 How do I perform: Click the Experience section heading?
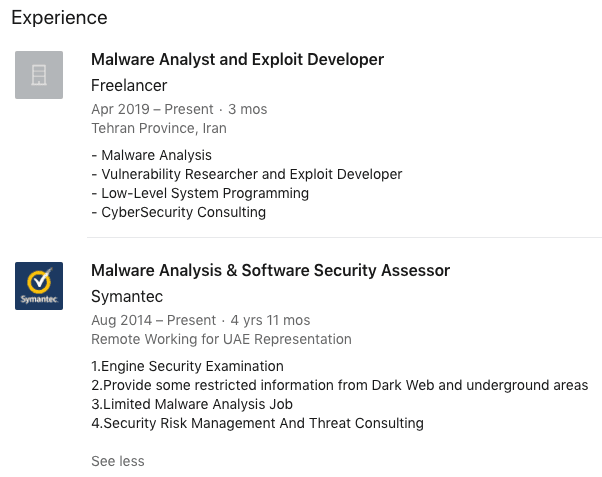[x=59, y=18]
